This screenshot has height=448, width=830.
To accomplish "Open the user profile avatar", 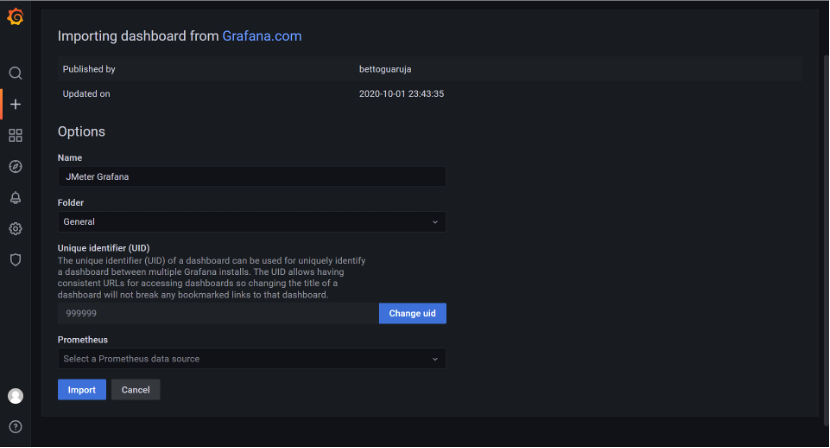I will click(15, 396).
